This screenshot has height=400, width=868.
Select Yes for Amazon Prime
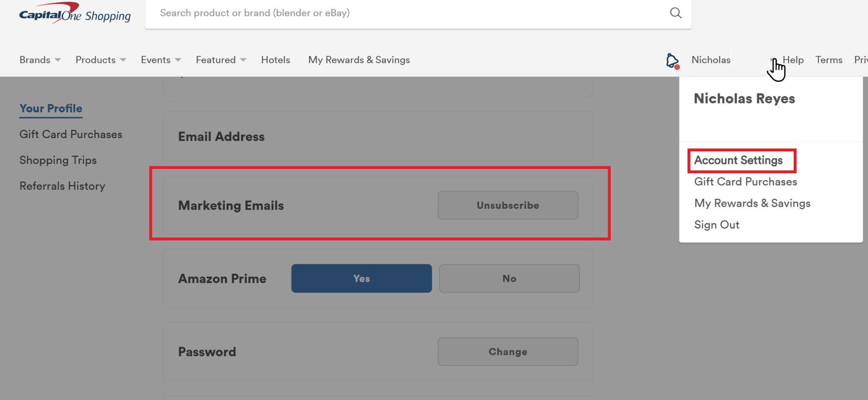[361, 278]
